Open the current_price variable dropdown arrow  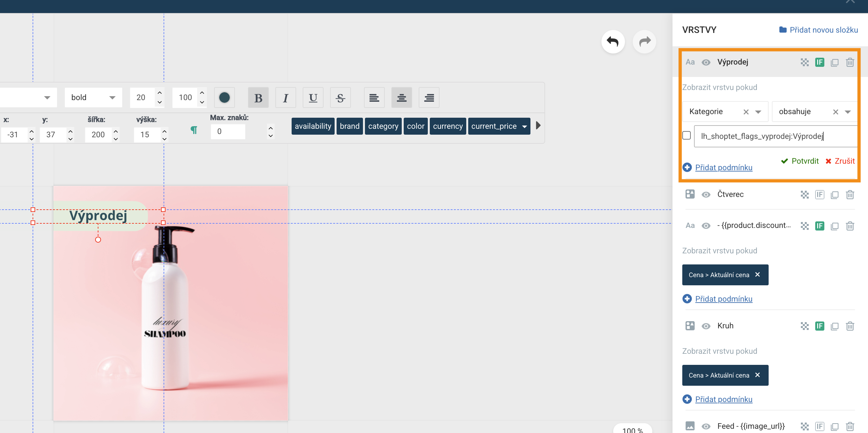click(x=524, y=126)
